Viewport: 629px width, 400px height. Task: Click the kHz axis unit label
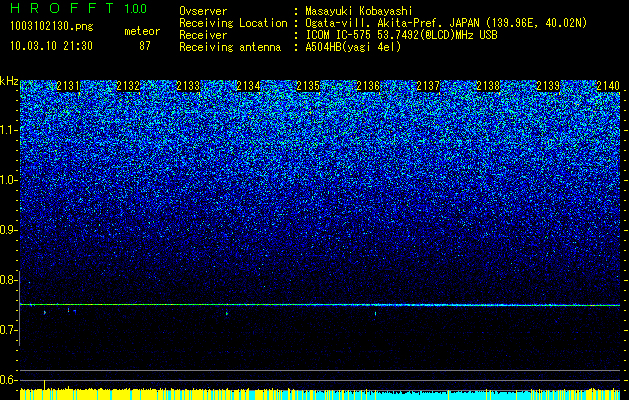click(9, 81)
